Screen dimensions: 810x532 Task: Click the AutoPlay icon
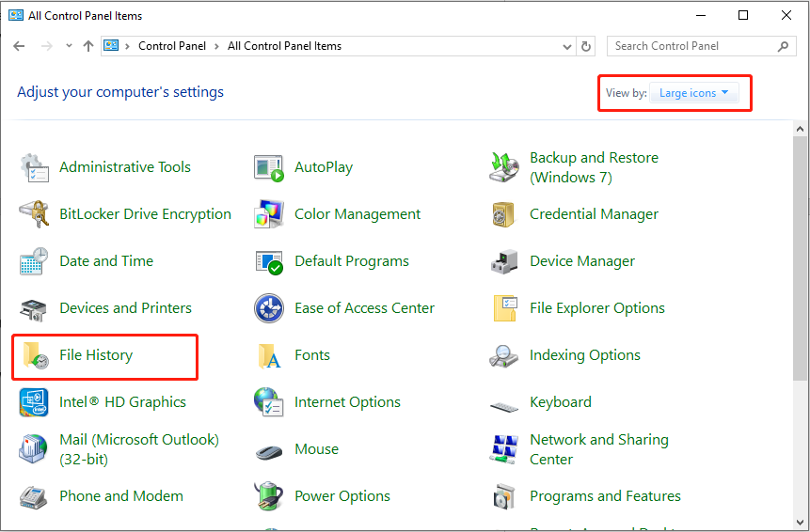point(269,167)
